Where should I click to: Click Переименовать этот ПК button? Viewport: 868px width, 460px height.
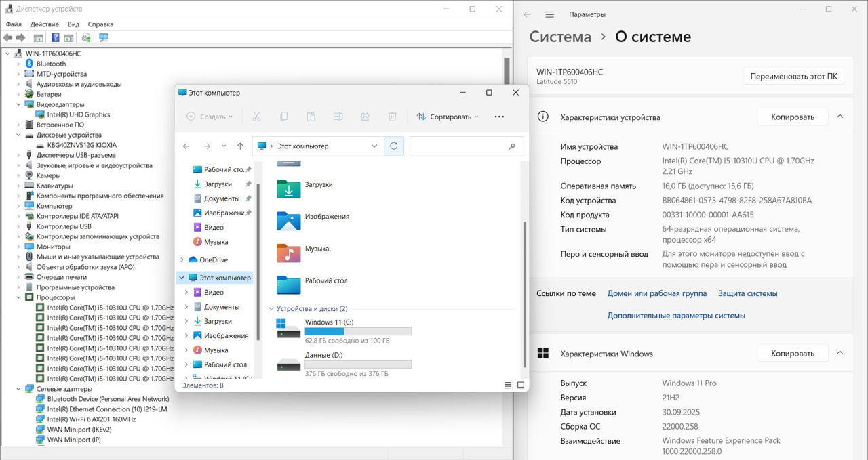tap(793, 76)
